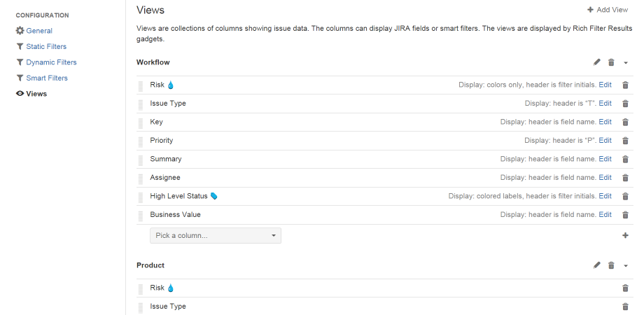Trash the Product view
644x315 pixels.
tap(611, 265)
